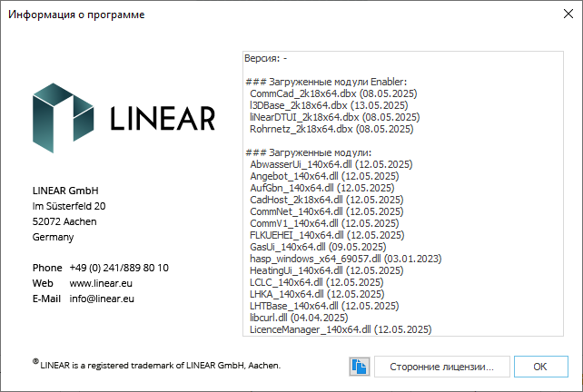This screenshot has height=392, width=583.
Task: Select the CommV1_140x64.dll line
Action: (x=324, y=223)
